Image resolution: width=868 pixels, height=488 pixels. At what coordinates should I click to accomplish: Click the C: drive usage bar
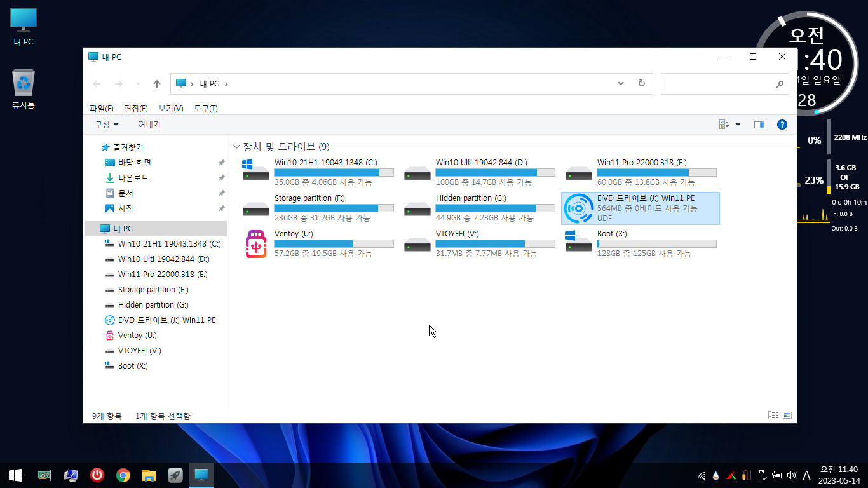pyautogui.click(x=334, y=172)
